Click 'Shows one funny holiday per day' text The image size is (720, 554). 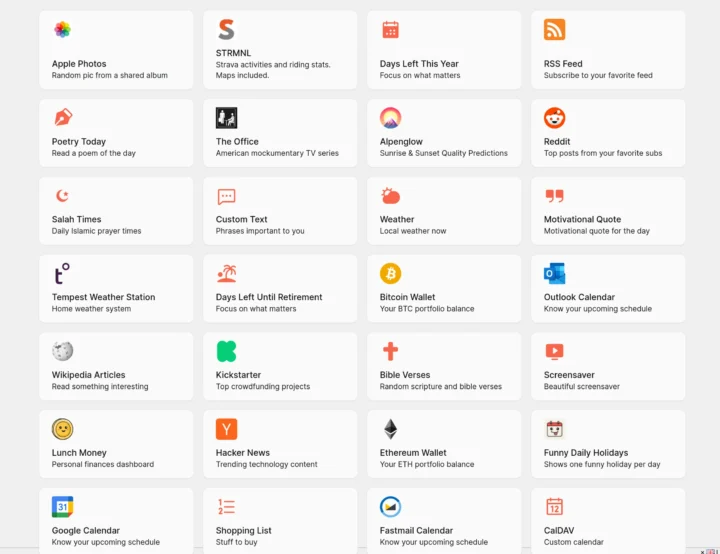pos(602,464)
